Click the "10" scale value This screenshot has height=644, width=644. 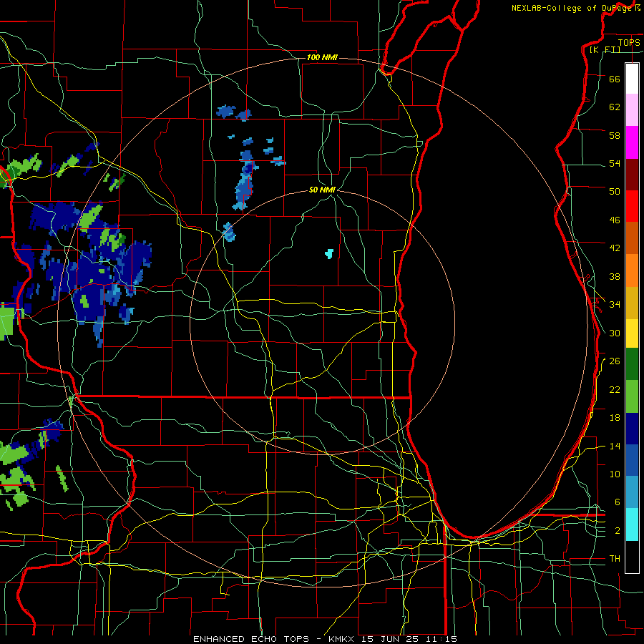[615, 474]
